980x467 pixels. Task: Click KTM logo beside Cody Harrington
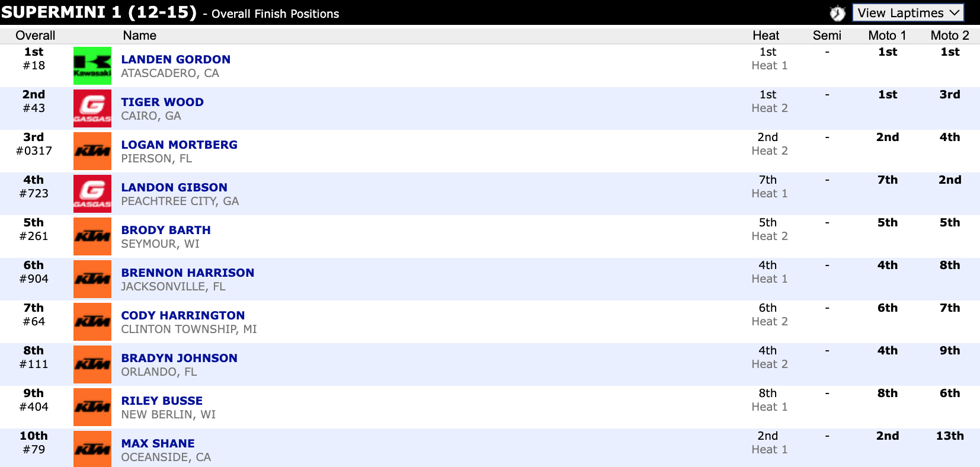pyautogui.click(x=92, y=322)
